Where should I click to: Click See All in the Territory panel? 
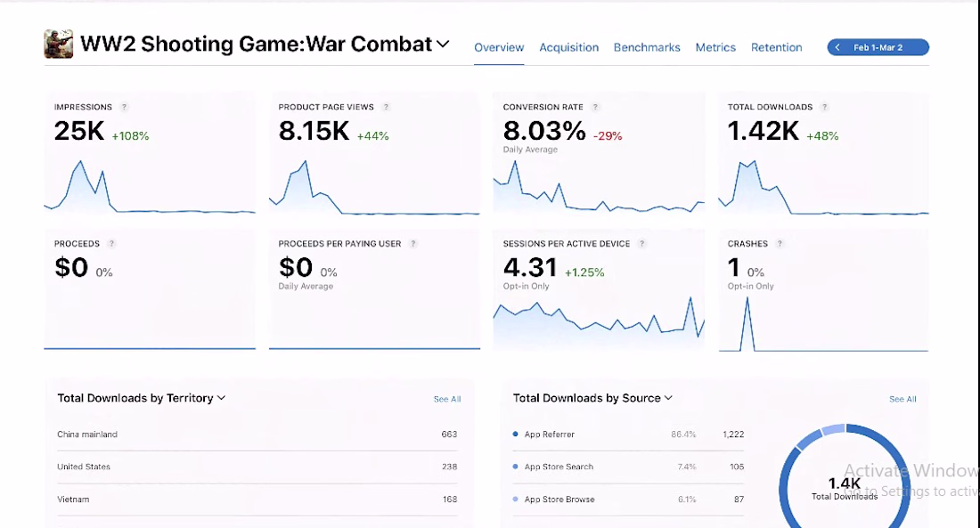pos(447,399)
